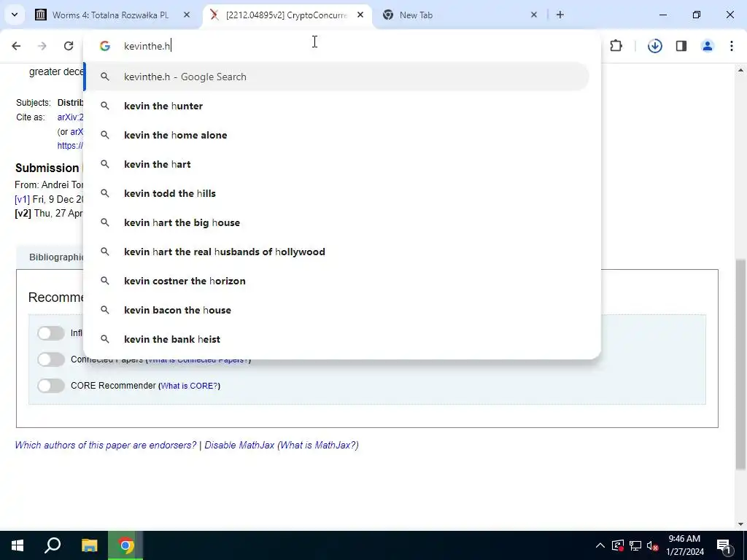
Task: Open File Explorer from taskbar
Action: pos(89,545)
